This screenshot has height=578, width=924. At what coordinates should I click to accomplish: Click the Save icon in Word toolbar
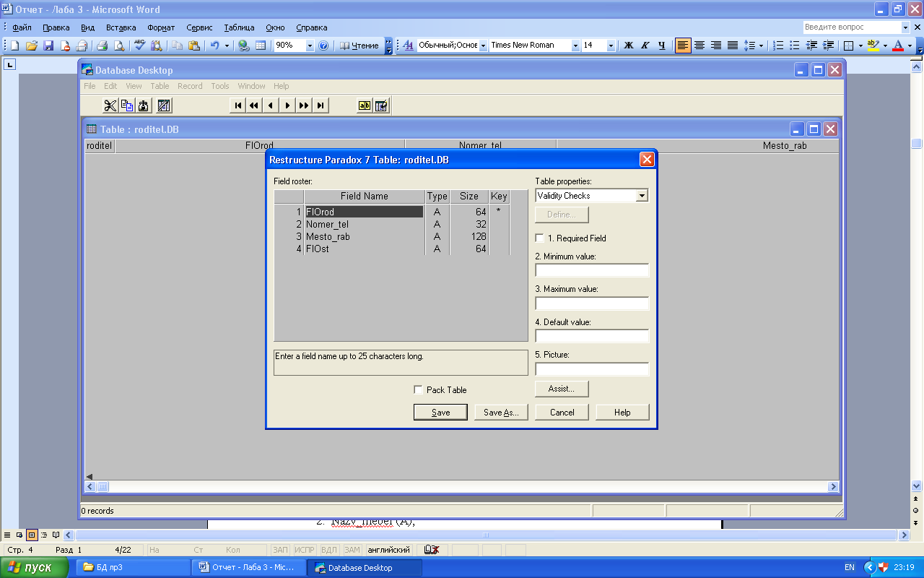(x=48, y=46)
